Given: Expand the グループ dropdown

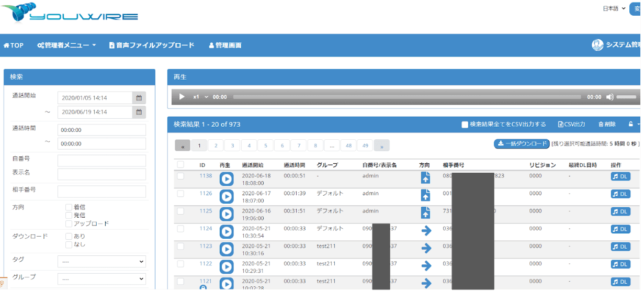Looking at the screenshot, I should tap(101, 279).
